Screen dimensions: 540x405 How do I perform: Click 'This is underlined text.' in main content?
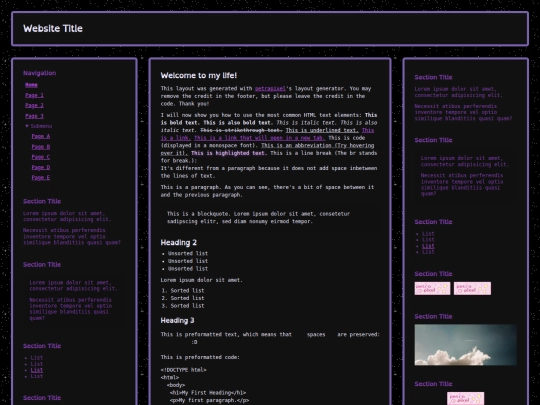(x=322, y=130)
